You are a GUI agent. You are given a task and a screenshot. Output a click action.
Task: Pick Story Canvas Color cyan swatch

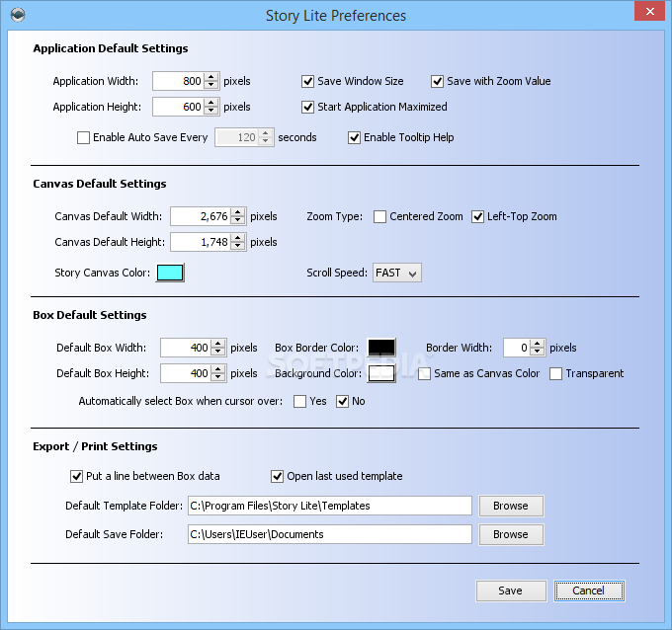(x=170, y=273)
